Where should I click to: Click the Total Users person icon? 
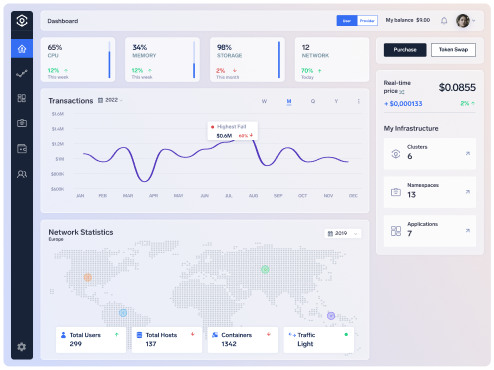point(63,335)
